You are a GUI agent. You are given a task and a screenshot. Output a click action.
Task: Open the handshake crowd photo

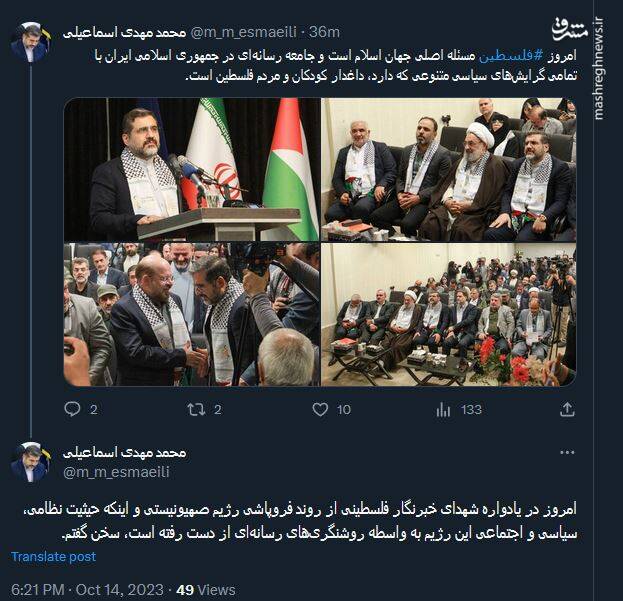click(x=192, y=315)
